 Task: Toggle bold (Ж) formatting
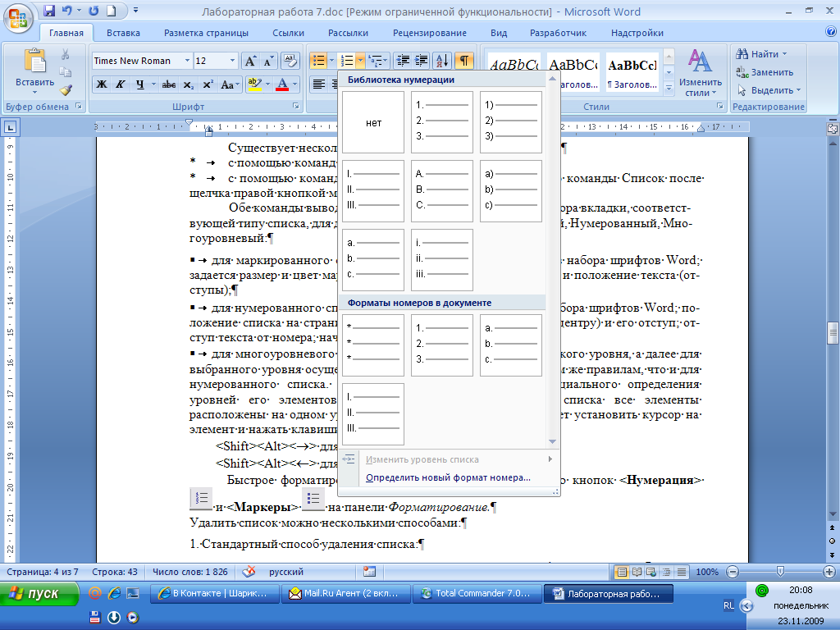[x=101, y=84]
